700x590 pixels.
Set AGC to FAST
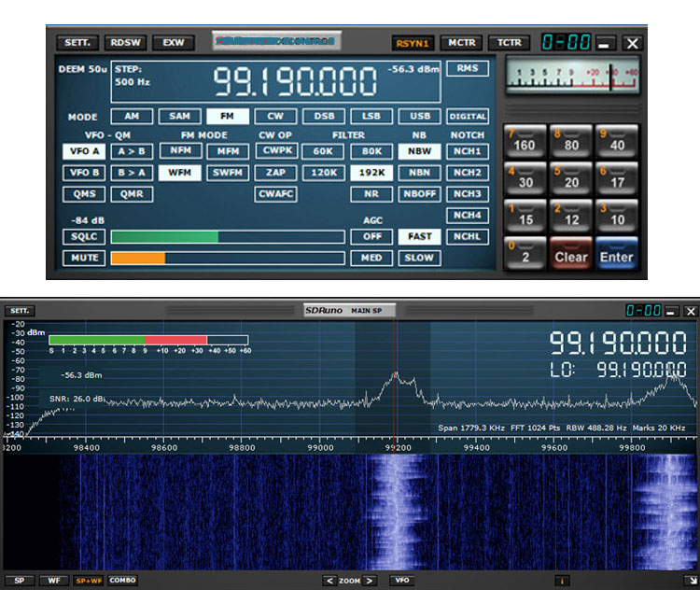click(420, 237)
